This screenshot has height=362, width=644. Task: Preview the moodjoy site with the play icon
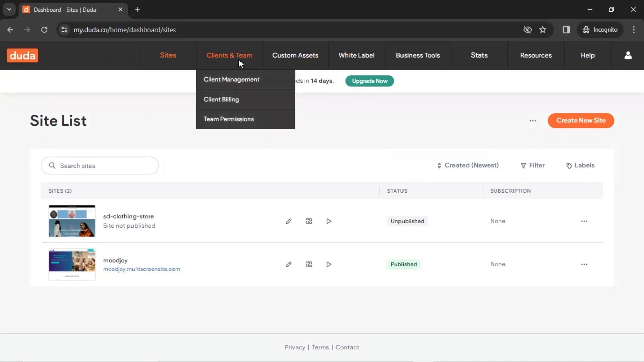tap(329, 264)
